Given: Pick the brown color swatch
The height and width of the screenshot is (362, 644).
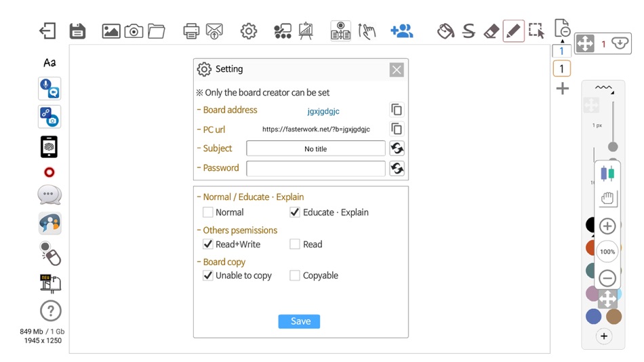Looking at the screenshot, I should tap(613, 317).
